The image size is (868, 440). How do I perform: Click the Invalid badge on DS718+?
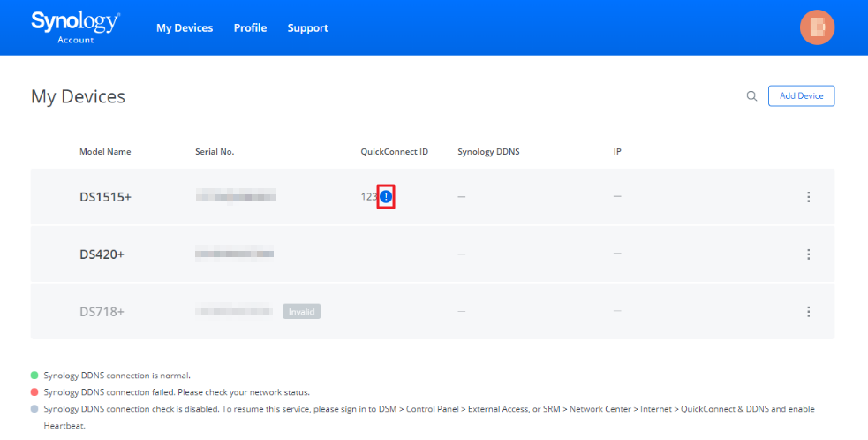(302, 311)
